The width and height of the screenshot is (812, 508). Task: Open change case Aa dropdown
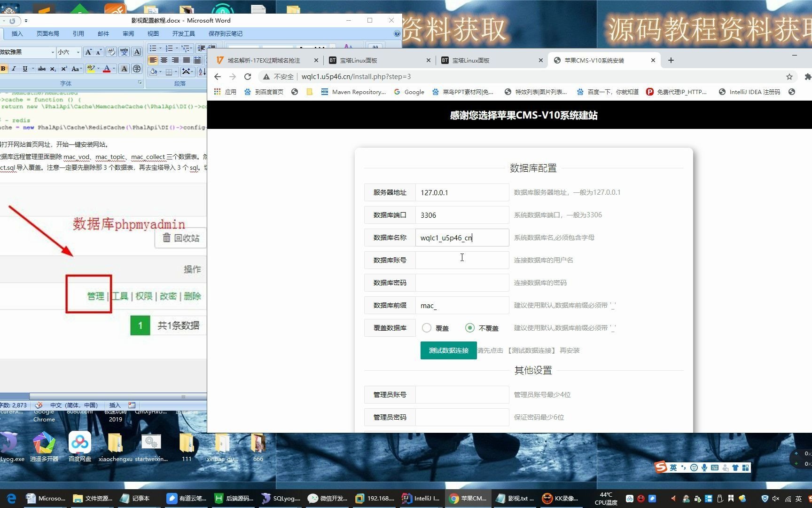click(x=77, y=69)
